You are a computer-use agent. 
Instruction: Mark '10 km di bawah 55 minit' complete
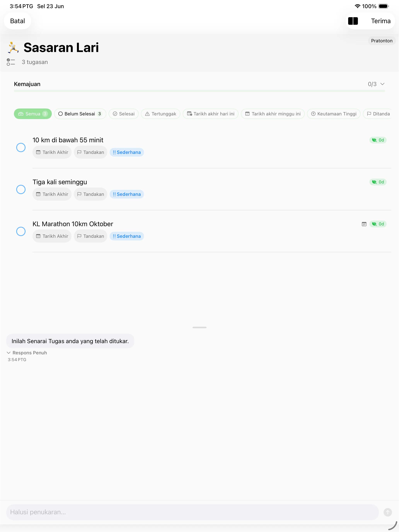point(21,147)
